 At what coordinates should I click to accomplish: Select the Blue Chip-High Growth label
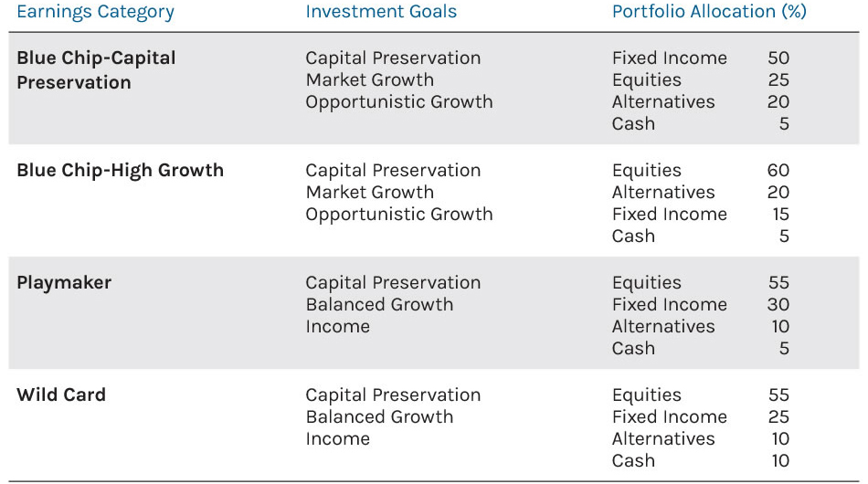120,170
